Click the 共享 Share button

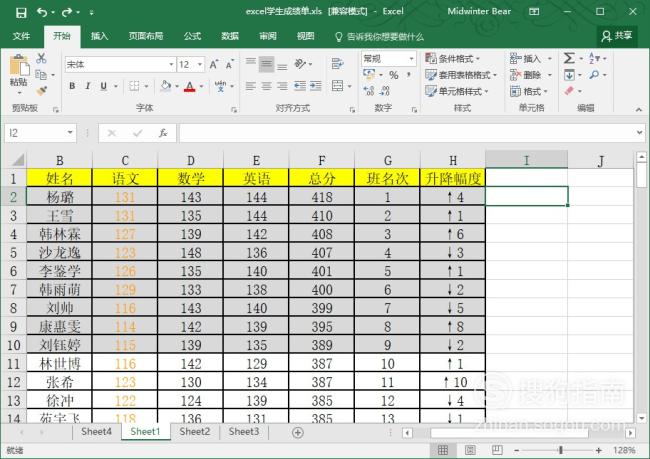(x=617, y=36)
